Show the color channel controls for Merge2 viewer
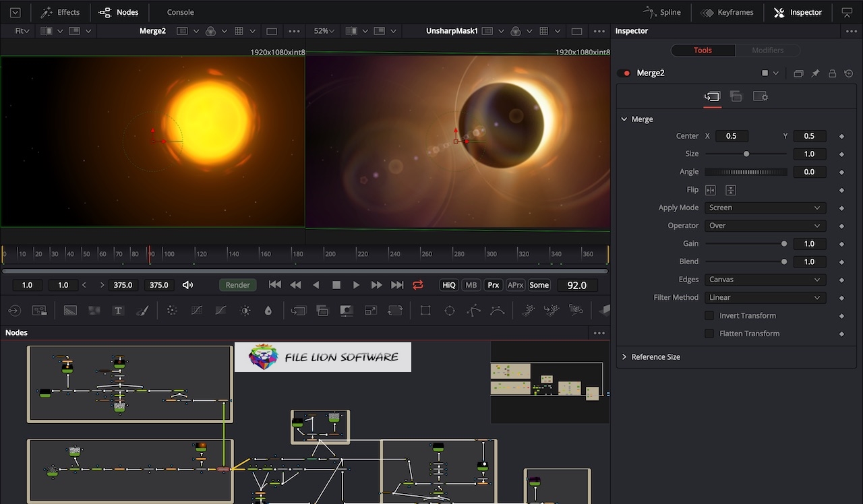863x504 pixels. (211, 31)
